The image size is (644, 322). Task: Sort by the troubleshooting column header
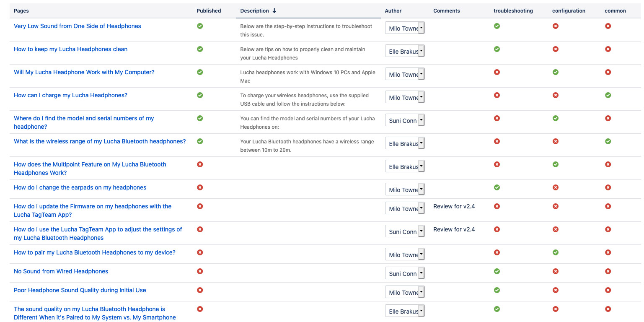(513, 11)
